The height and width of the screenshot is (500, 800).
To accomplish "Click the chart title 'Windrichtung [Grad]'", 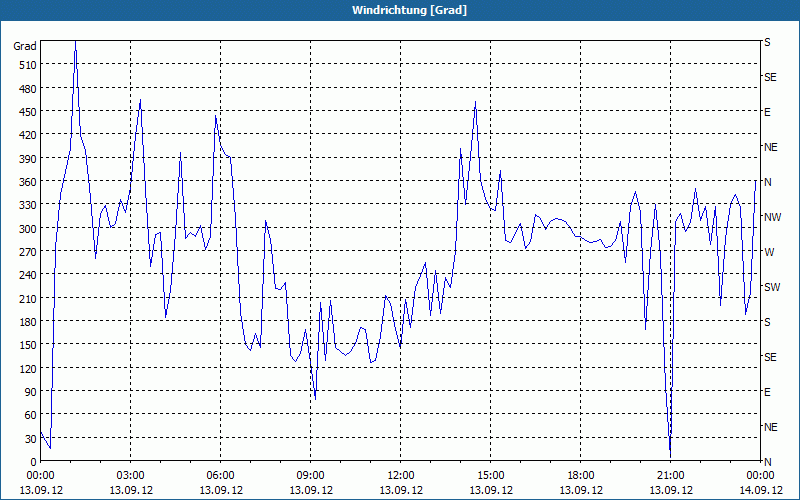I will tap(409, 10).
